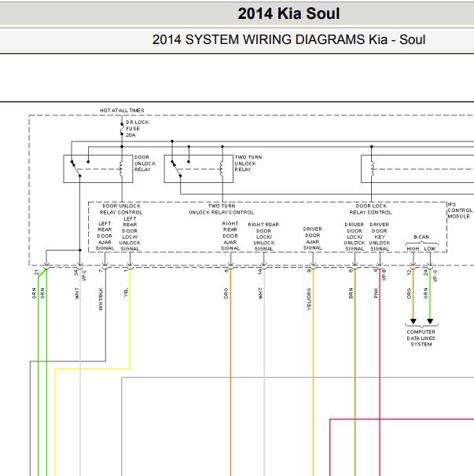Select pin number "21" at left connector

pyautogui.click(x=37, y=273)
